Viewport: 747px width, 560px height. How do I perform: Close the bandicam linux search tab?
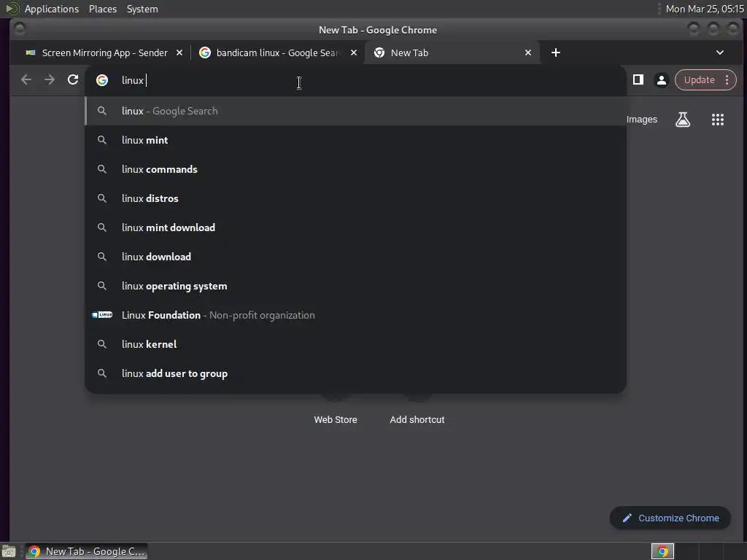click(x=354, y=52)
